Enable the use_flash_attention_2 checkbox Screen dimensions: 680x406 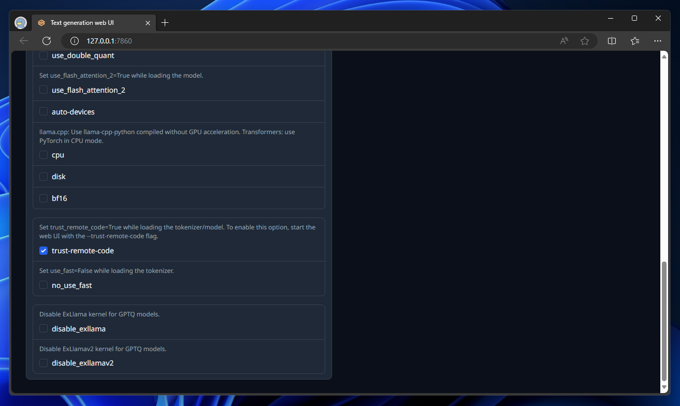[43, 90]
